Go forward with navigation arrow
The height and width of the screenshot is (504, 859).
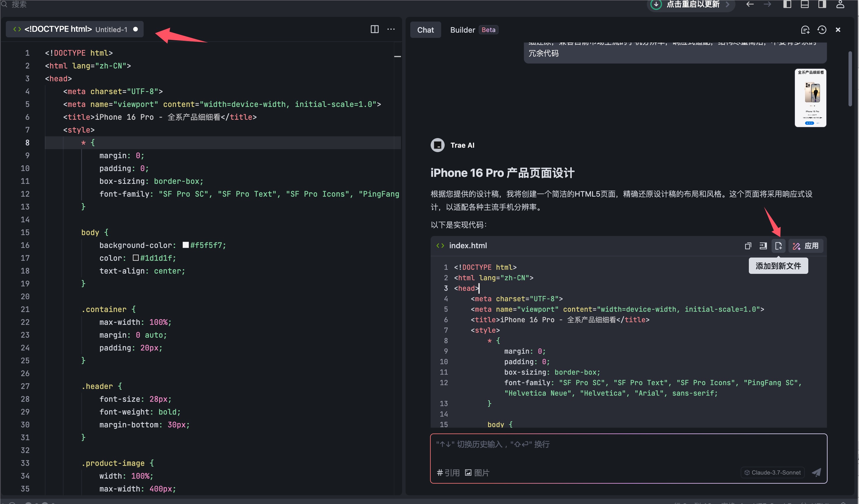coord(767,4)
